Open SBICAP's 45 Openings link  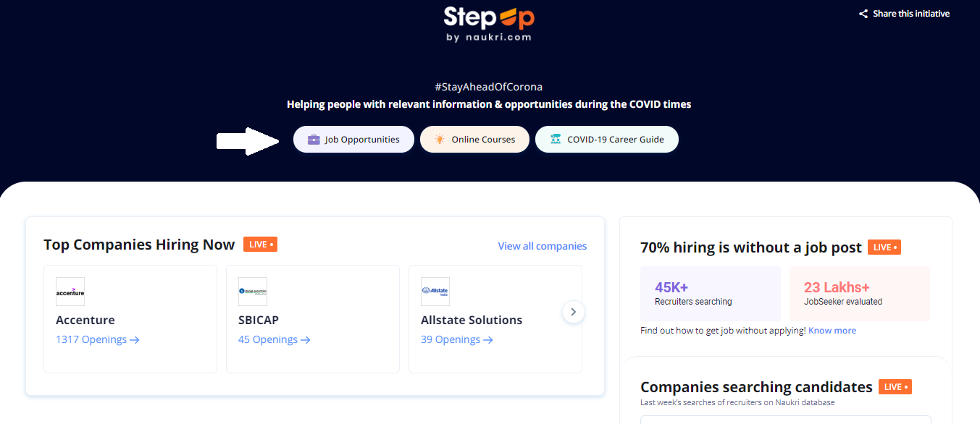coord(275,339)
